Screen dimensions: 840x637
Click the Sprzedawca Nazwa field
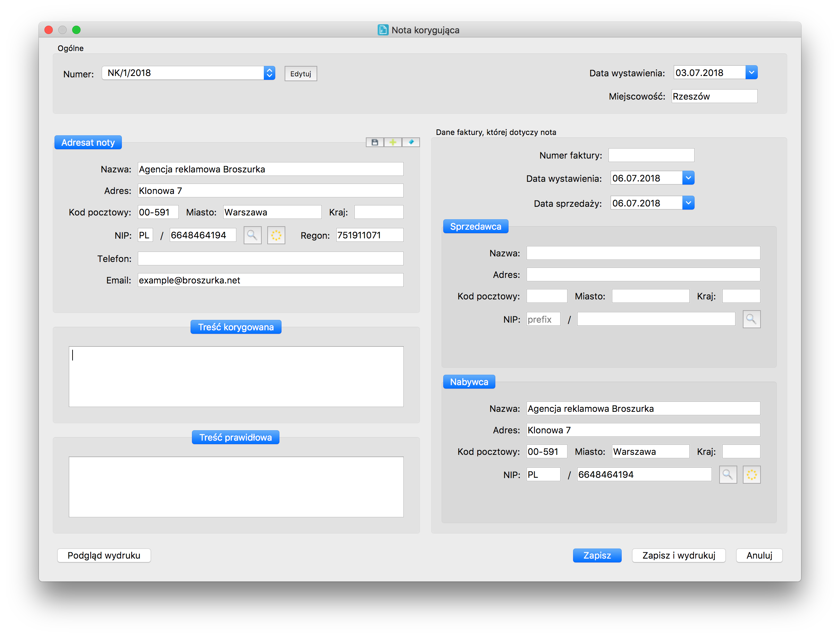point(643,253)
